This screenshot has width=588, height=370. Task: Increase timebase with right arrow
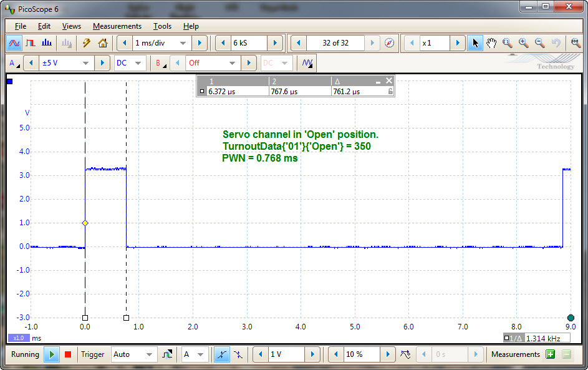click(200, 43)
